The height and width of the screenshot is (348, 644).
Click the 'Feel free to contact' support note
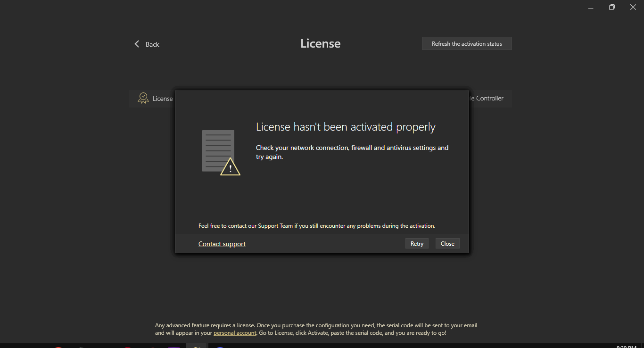tap(316, 226)
